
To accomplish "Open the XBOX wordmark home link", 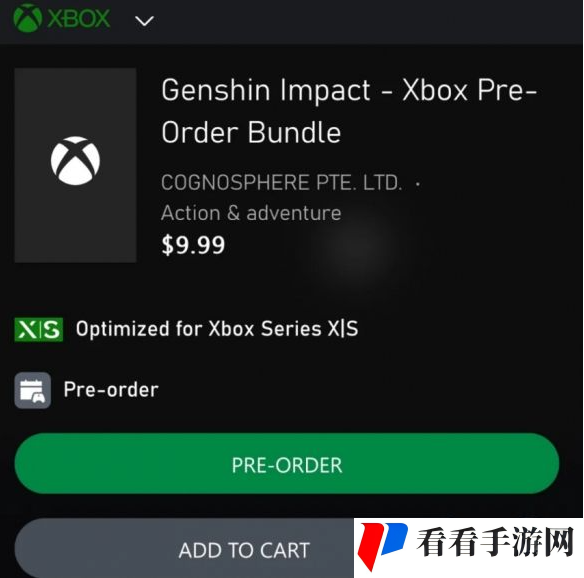I will [79, 19].
